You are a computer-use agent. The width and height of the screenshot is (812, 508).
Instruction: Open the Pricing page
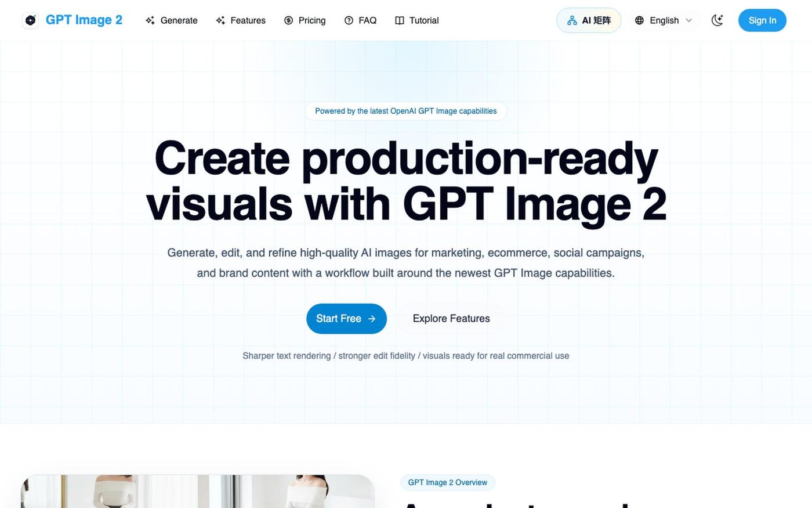point(304,20)
